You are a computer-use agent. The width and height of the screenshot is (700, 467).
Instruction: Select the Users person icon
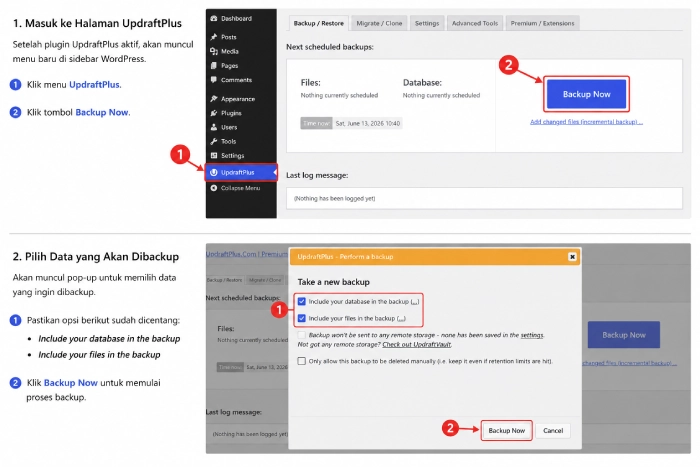click(214, 127)
